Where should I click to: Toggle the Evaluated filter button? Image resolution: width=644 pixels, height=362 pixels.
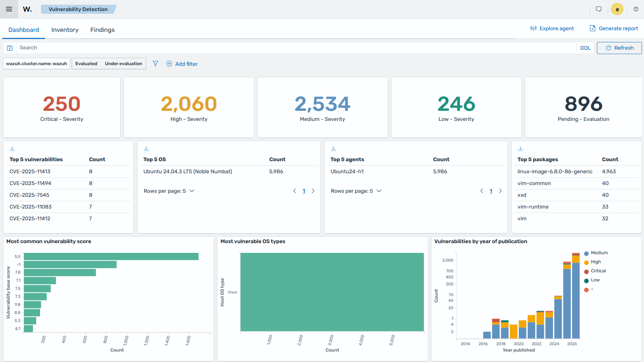(86, 63)
